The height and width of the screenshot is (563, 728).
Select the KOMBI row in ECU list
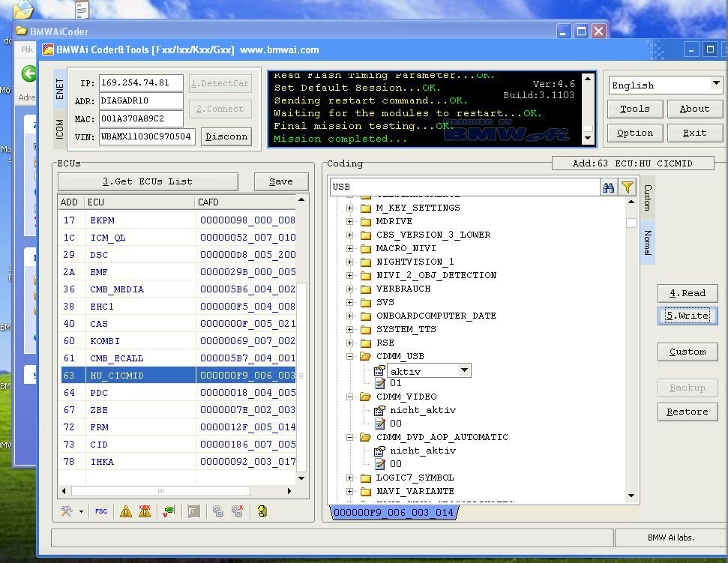tap(178, 341)
